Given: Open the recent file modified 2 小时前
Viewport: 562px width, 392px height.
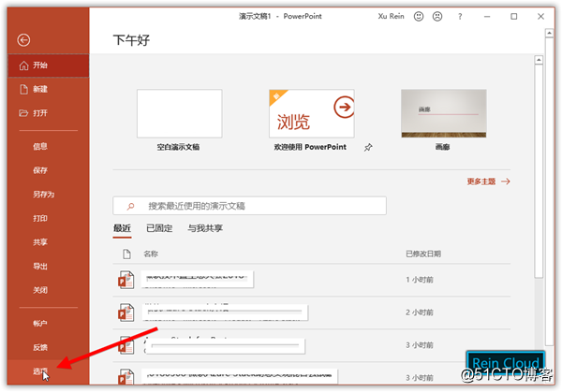Looking at the screenshot, I should click(x=312, y=312).
